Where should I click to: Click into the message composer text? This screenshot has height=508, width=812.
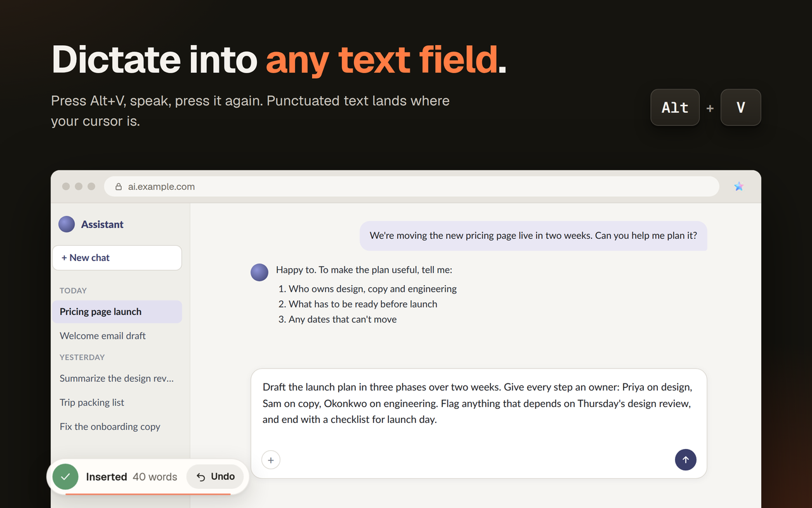point(477,403)
